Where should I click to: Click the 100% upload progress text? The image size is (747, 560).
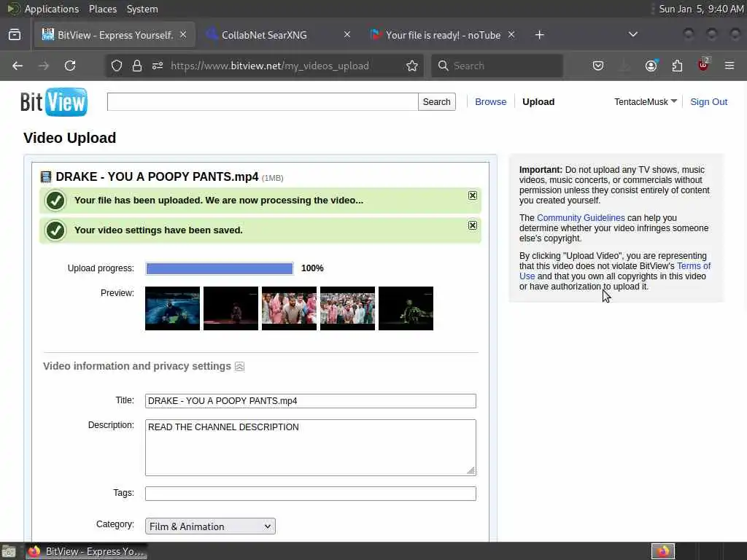[x=312, y=268]
